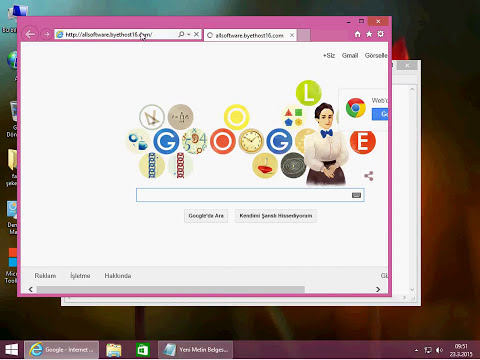This screenshot has width=480, height=360.
Task: Open the Gmail link
Action: pyautogui.click(x=350, y=55)
